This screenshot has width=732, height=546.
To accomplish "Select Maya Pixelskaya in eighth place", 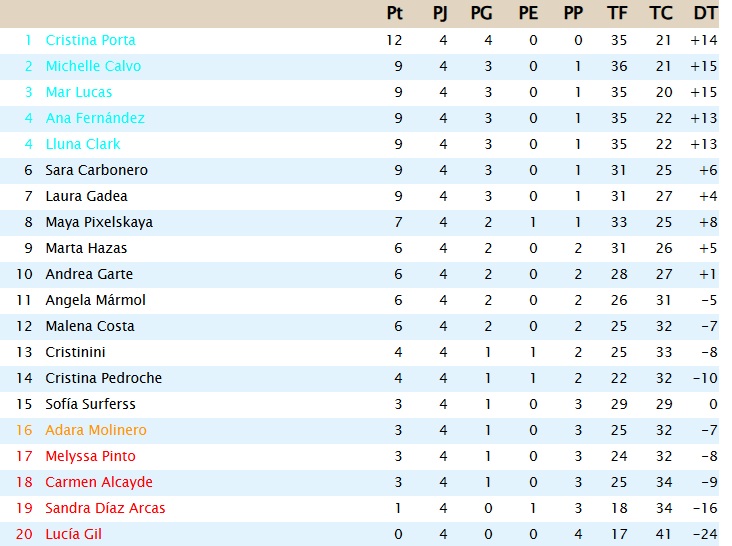I will pyautogui.click(x=99, y=222).
